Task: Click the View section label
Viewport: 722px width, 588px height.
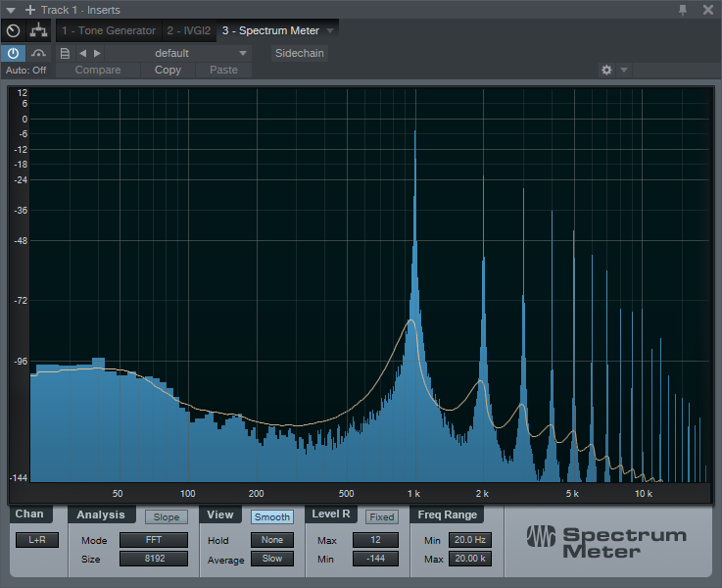Action: tap(220, 514)
